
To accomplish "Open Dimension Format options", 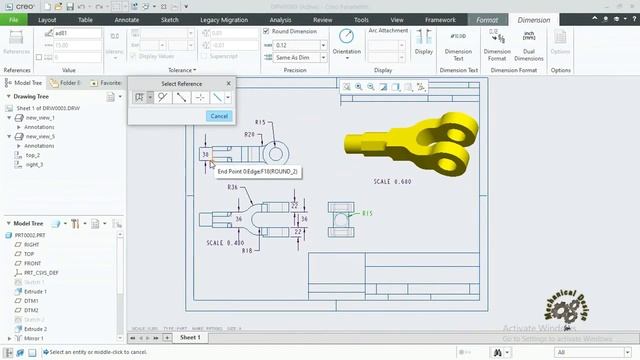I will click(x=497, y=45).
